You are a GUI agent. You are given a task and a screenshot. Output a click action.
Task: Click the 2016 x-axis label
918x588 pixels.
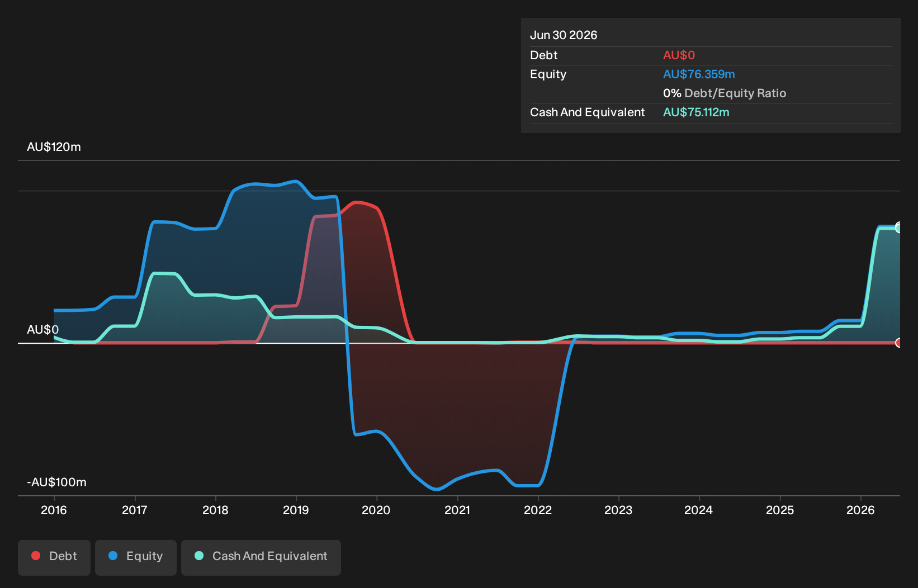(x=54, y=510)
